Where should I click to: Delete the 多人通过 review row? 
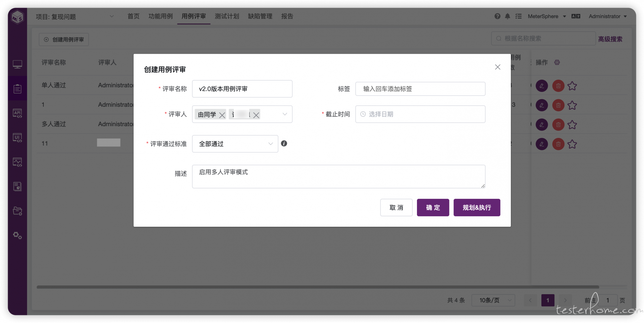click(558, 125)
